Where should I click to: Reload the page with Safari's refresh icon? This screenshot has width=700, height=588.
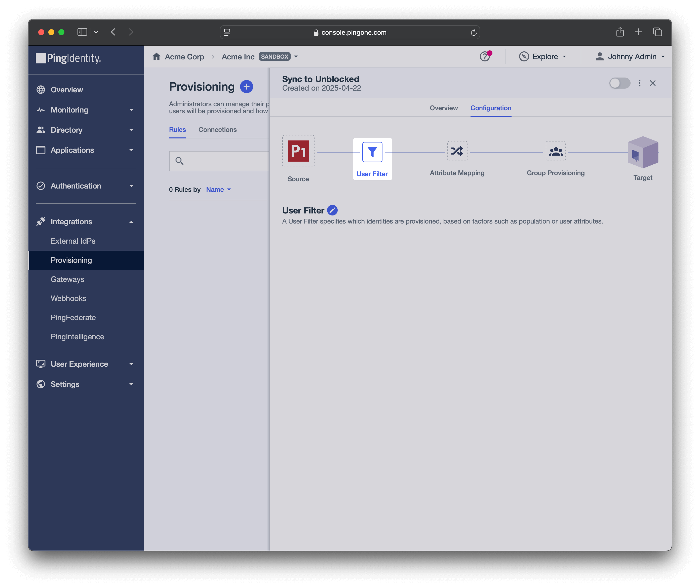tap(473, 32)
